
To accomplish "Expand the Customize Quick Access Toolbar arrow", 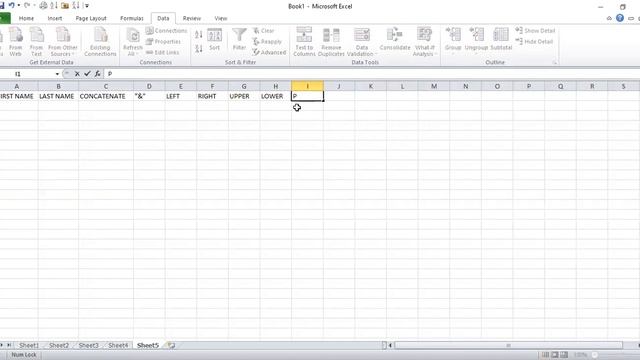I will (87, 6).
